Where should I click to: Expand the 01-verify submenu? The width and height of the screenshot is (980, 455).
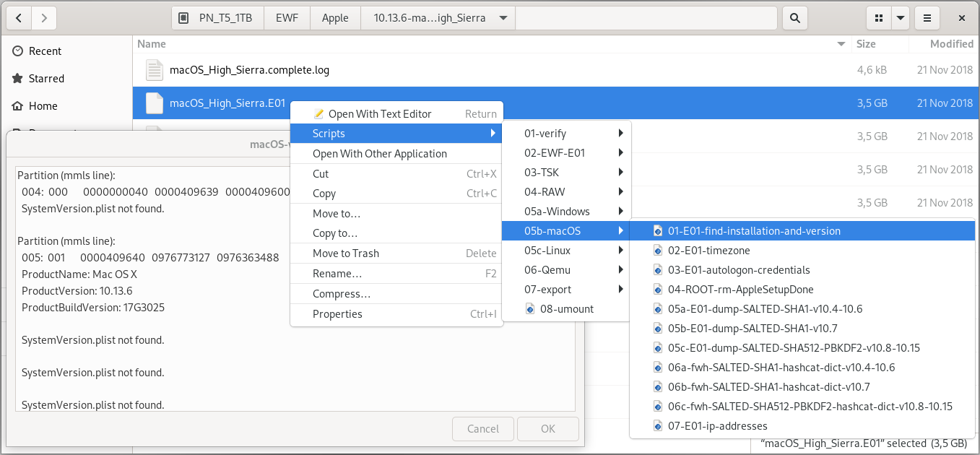pos(567,134)
